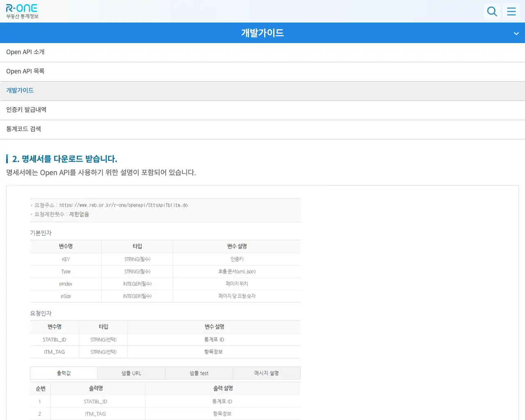Click the Type variable name cell

66,272
